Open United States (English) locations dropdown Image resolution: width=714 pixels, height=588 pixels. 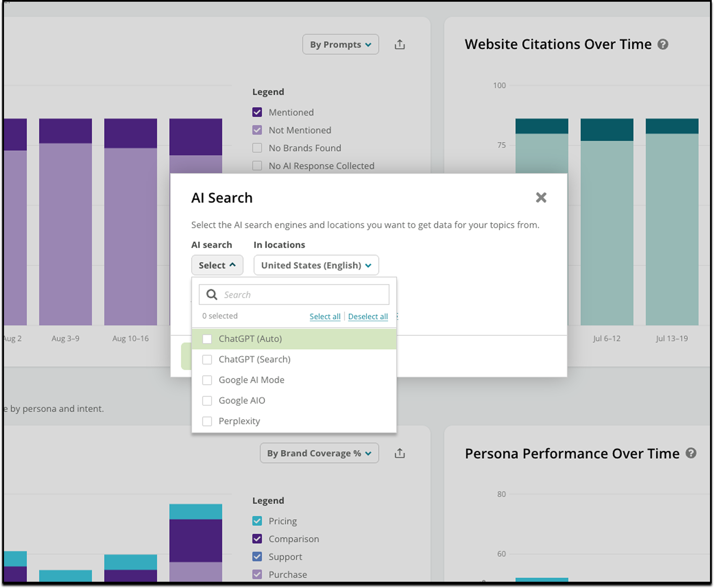(316, 265)
